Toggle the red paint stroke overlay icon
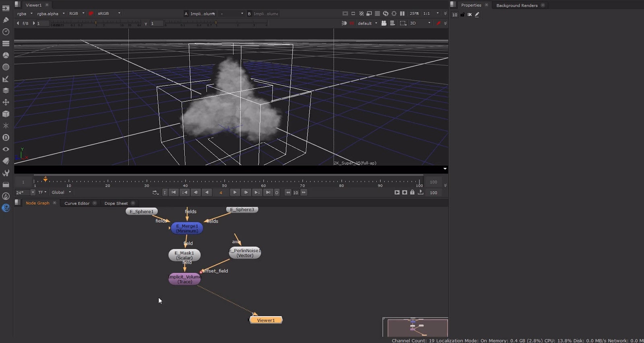This screenshot has width=644, height=343. coord(439,23)
